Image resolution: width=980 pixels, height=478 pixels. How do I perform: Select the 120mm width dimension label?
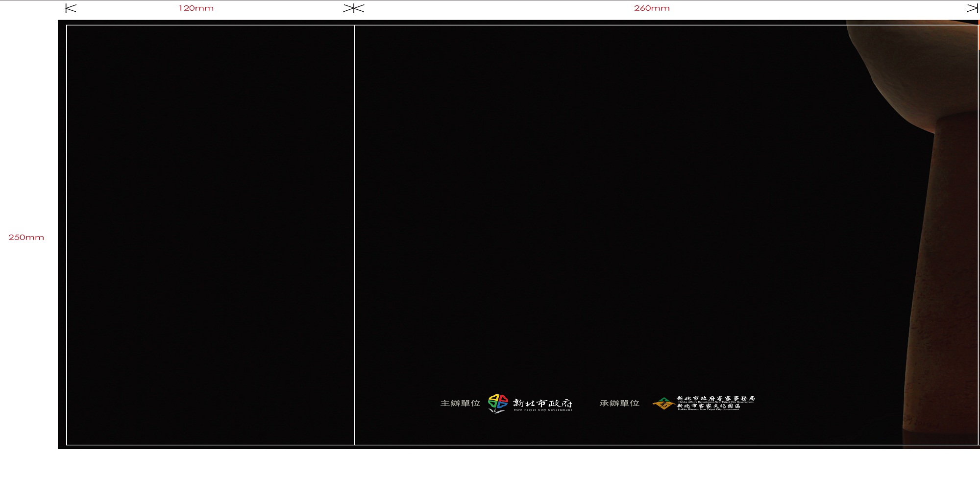[196, 8]
